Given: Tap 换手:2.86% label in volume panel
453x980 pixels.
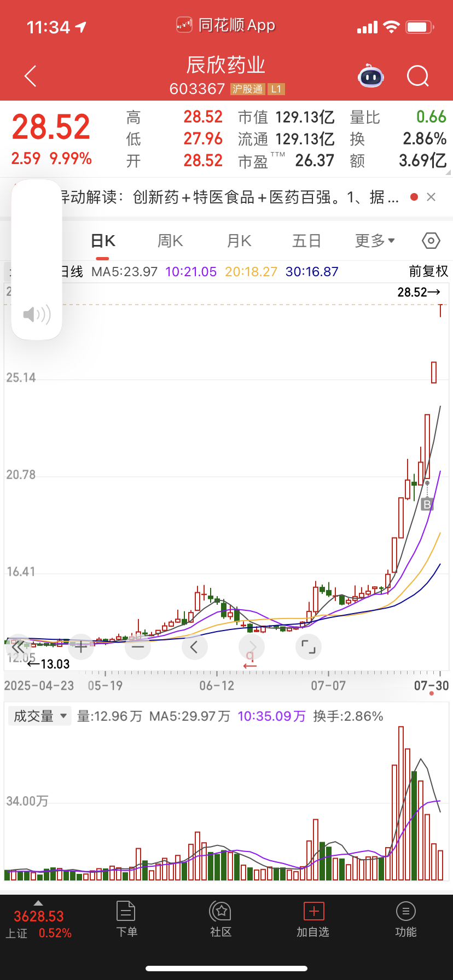Looking at the screenshot, I should click(348, 716).
